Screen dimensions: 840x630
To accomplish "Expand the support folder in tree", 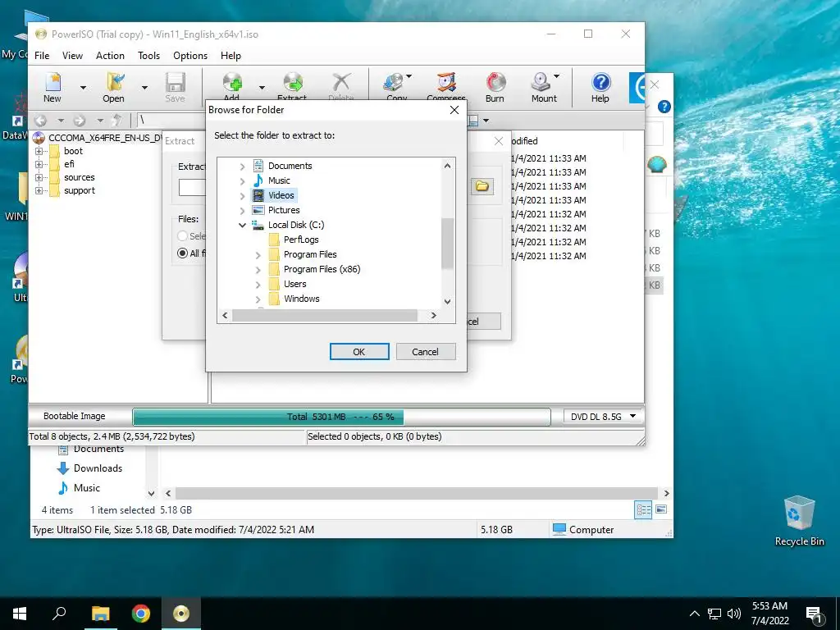I will click(x=39, y=190).
